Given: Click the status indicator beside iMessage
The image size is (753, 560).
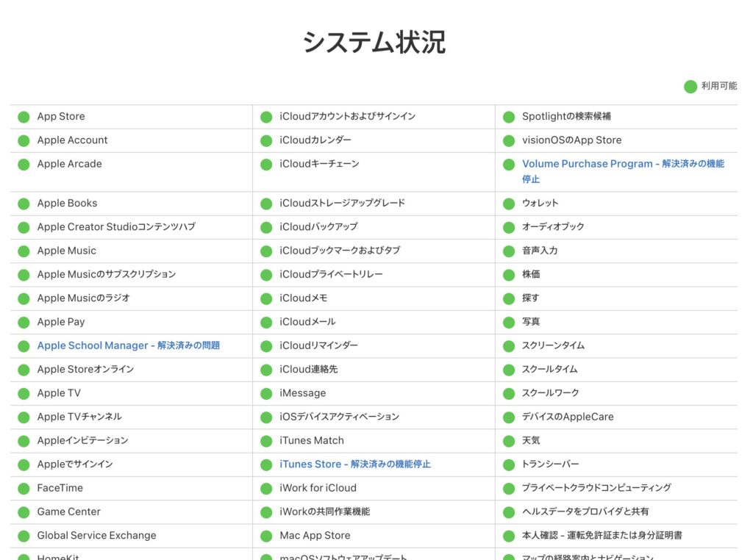Looking at the screenshot, I should (x=266, y=393).
